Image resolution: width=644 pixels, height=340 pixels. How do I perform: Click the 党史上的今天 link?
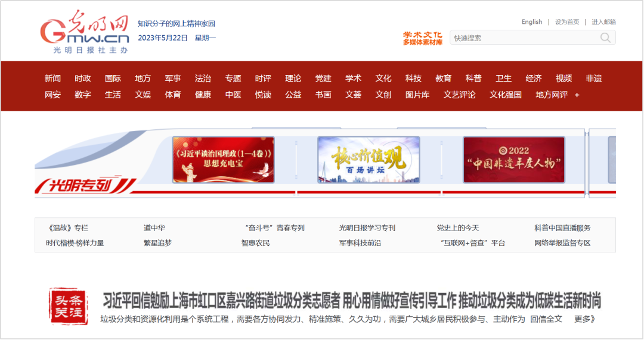[x=458, y=227]
